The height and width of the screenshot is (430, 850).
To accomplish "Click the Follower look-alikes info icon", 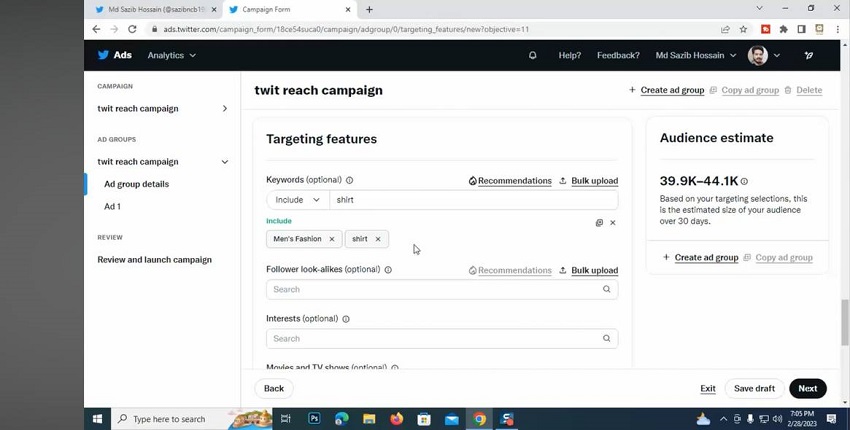I will [x=388, y=269].
